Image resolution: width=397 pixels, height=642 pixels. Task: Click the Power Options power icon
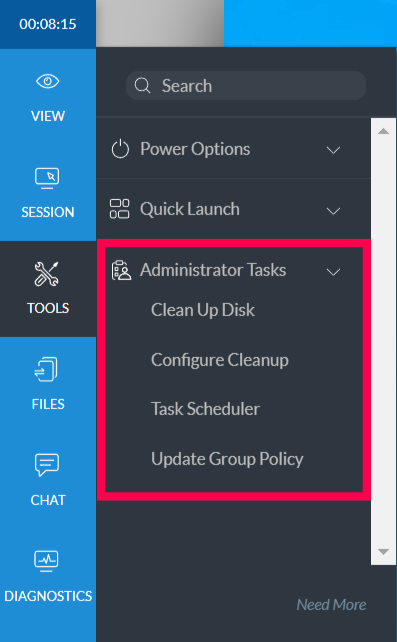120,149
